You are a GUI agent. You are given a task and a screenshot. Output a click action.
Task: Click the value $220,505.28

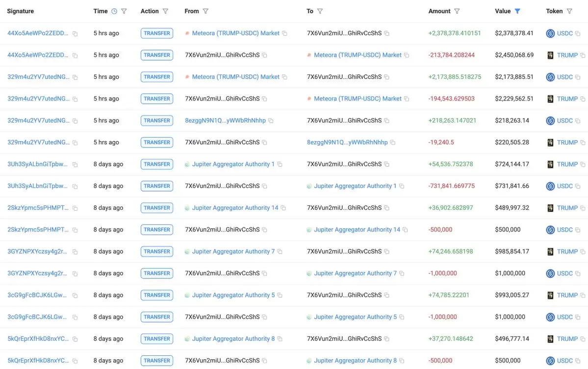512,142
